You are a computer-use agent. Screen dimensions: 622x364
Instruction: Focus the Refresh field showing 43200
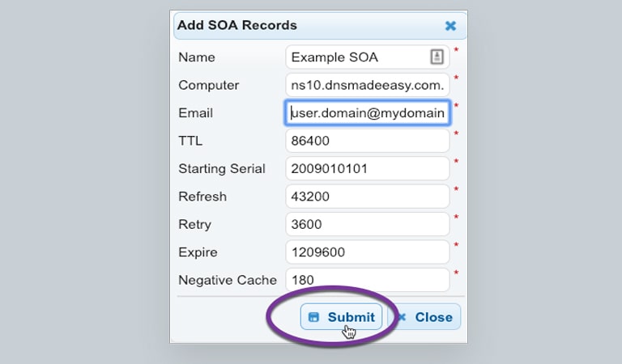[x=368, y=197]
